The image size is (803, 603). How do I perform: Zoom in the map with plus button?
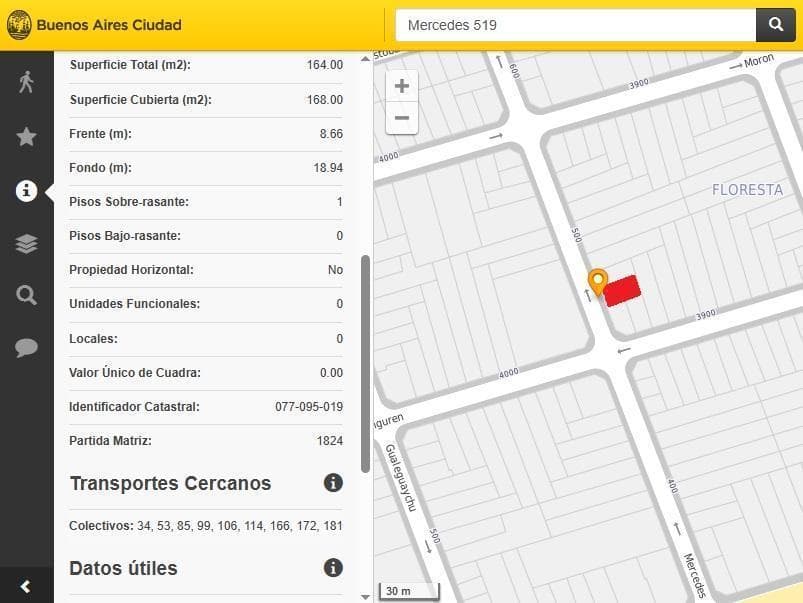click(x=402, y=87)
